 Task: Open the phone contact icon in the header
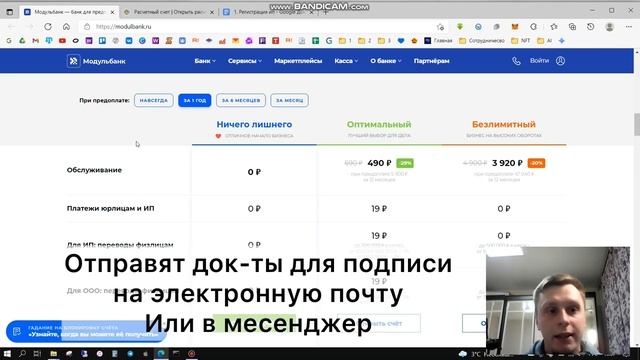[x=516, y=61]
